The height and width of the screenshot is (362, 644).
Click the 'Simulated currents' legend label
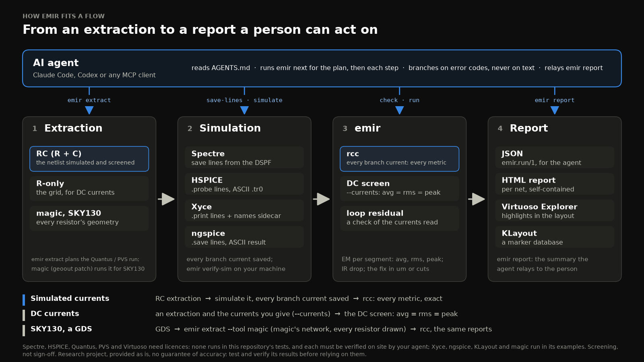pos(70,298)
